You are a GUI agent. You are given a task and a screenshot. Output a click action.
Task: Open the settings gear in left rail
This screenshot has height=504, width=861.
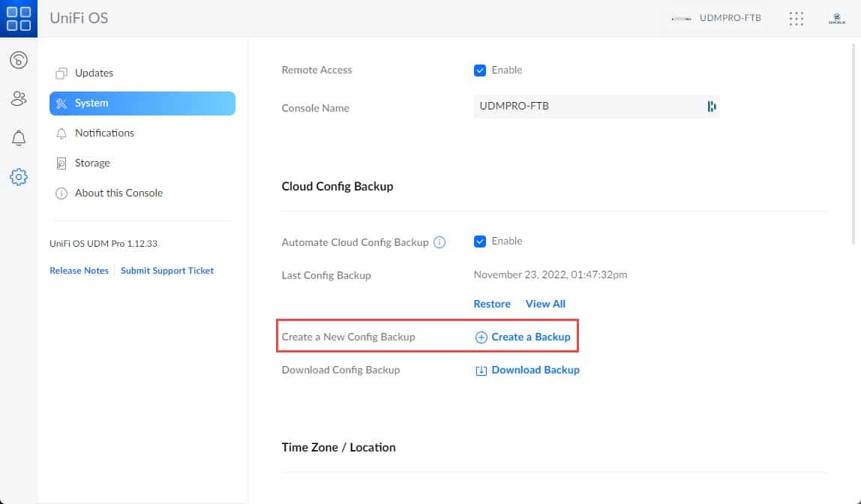[19, 177]
